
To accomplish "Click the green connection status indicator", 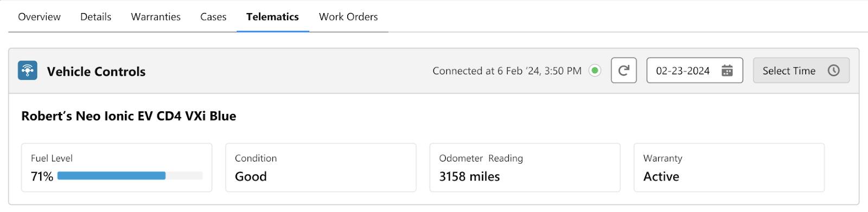I will [595, 70].
